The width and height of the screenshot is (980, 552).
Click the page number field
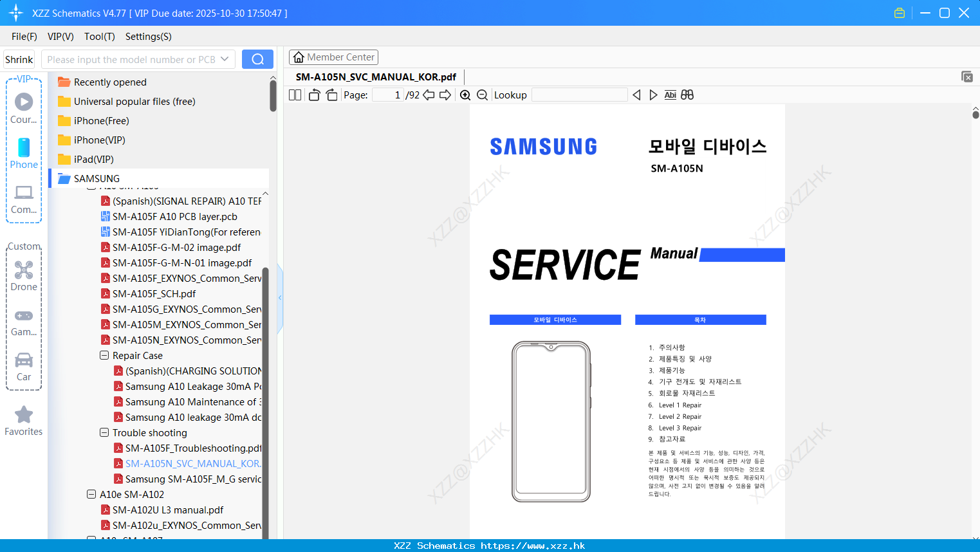[x=388, y=95]
